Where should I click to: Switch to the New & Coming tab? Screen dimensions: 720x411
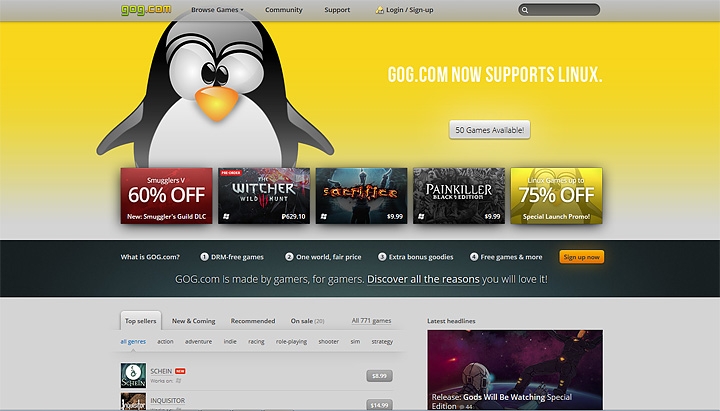pos(191,321)
